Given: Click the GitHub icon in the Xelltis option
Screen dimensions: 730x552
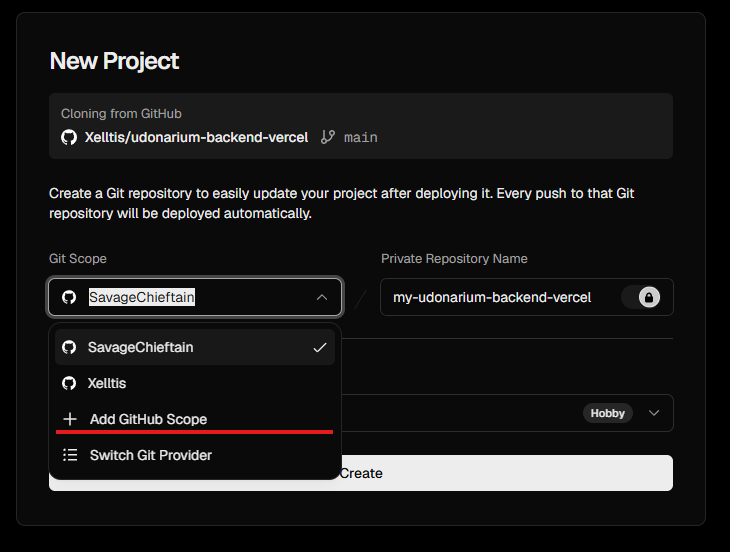Looking at the screenshot, I should click(x=69, y=383).
